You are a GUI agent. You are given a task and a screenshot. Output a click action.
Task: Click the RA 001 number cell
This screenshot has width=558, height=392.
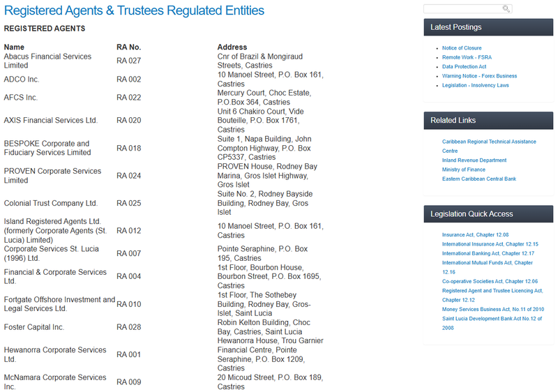128,354
